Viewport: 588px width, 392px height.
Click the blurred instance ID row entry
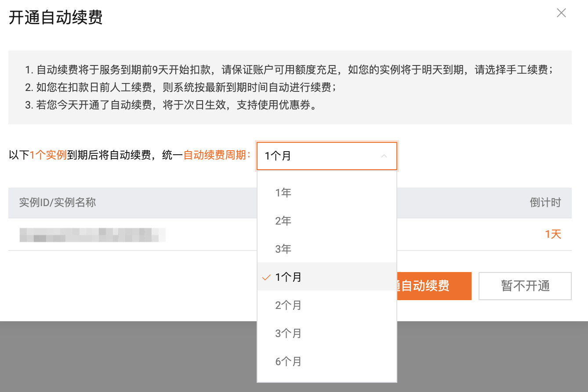pos(92,235)
